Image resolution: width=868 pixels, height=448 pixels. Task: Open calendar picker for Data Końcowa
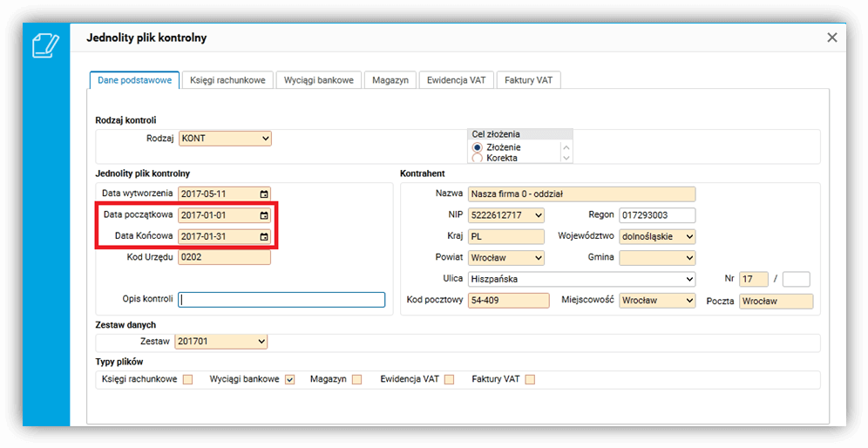pos(264,236)
